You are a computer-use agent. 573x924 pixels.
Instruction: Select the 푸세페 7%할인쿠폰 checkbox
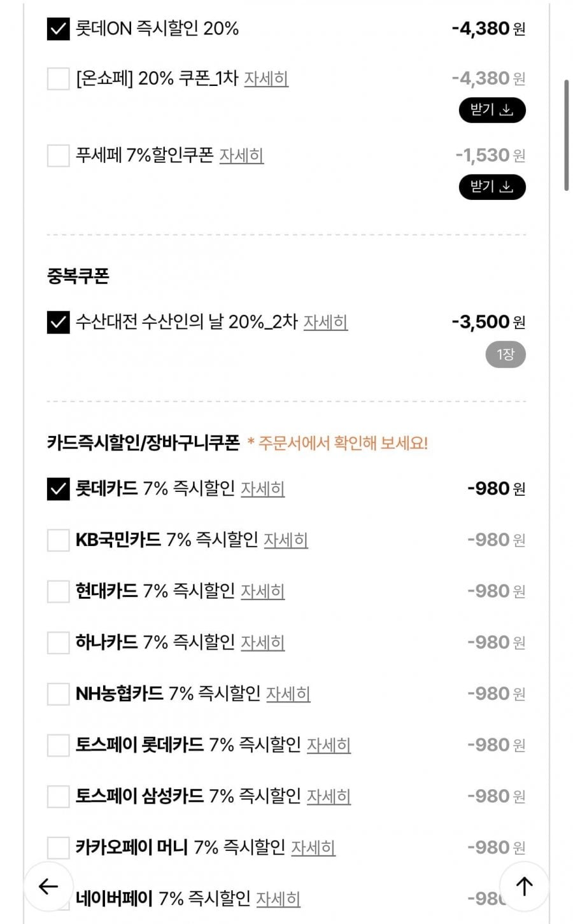(x=58, y=155)
